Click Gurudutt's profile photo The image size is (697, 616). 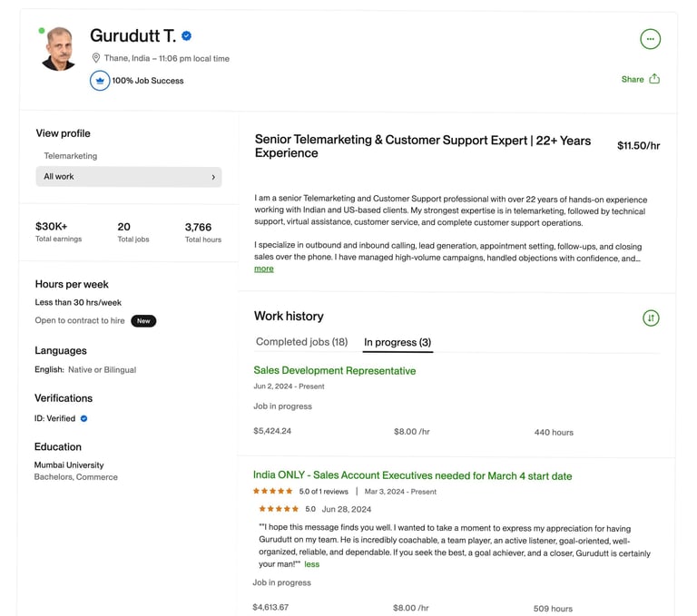click(x=59, y=50)
